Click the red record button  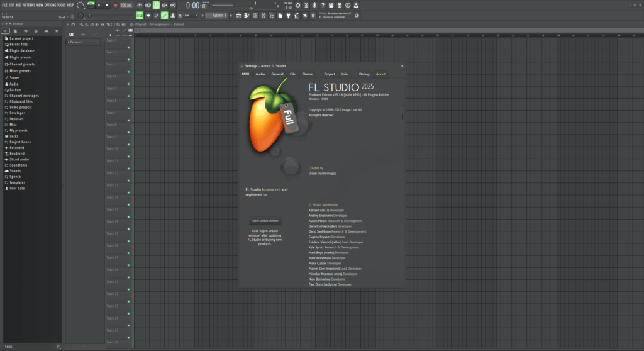pyautogui.click(x=116, y=5)
